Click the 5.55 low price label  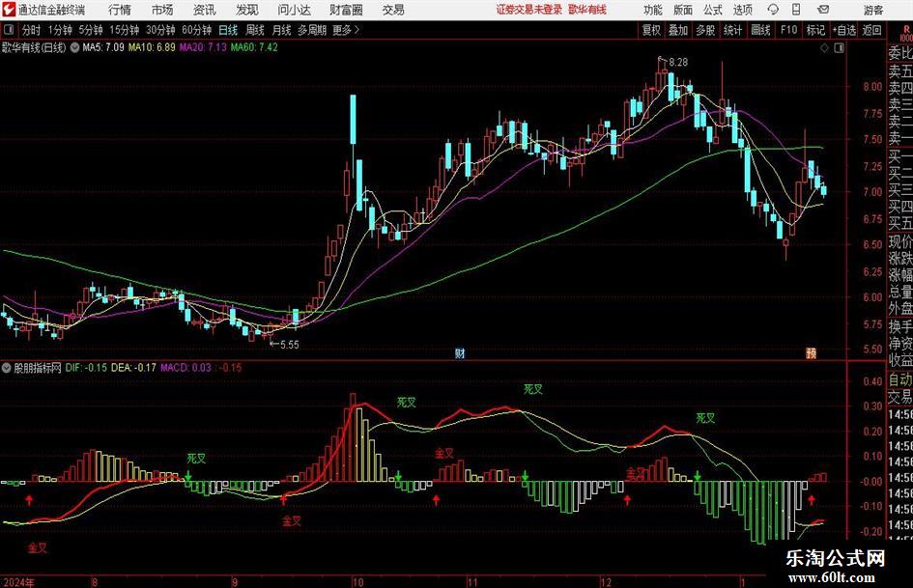coord(290,345)
